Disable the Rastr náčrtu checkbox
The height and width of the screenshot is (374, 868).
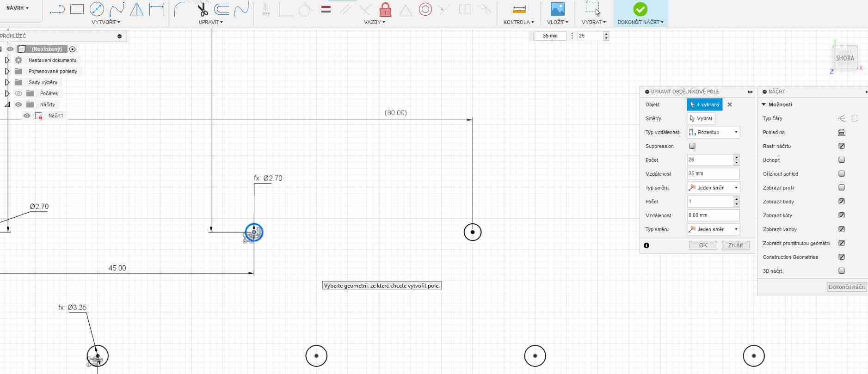842,146
